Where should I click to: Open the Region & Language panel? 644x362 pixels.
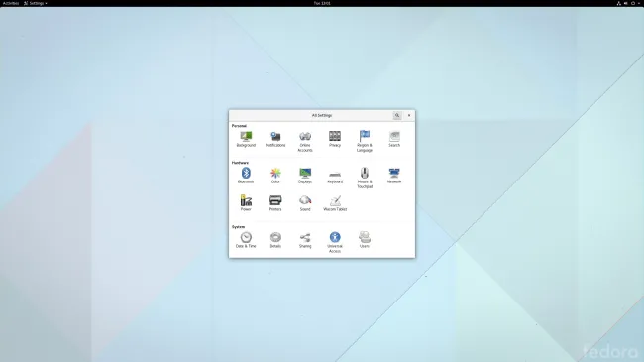point(365,142)
